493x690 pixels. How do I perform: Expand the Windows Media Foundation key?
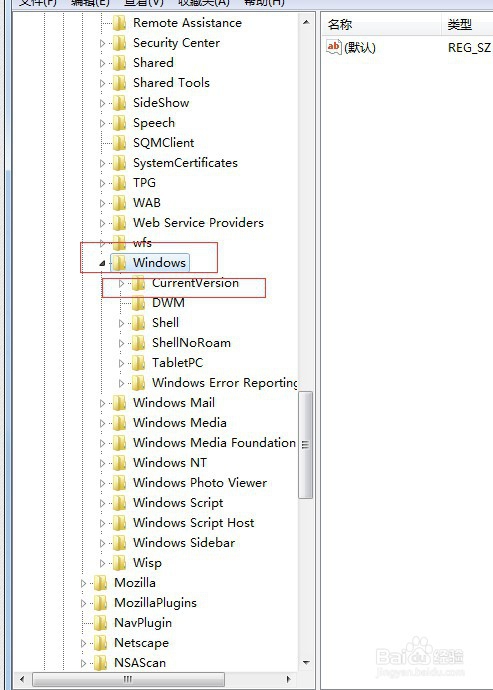coord(103,443)
